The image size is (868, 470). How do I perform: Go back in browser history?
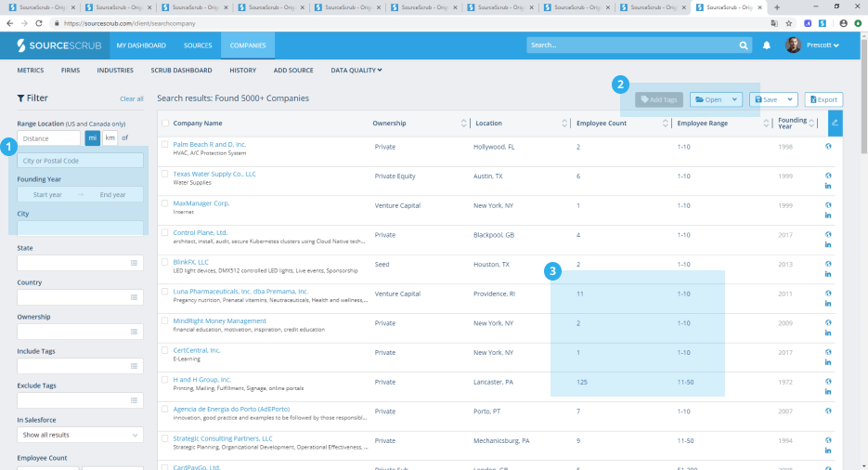[x=9, y=23]
